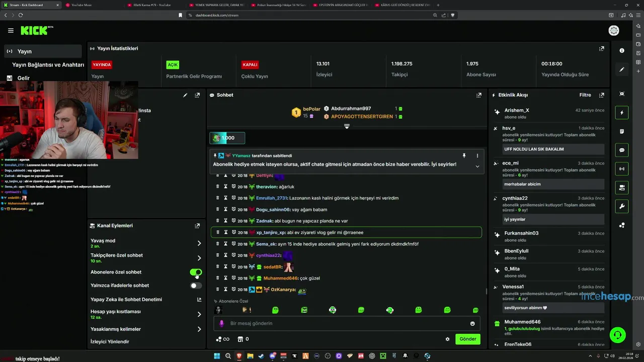Expand Hesap yaşı kısıtlaması settings
This screenshot has width=644, height=362.
199,314
